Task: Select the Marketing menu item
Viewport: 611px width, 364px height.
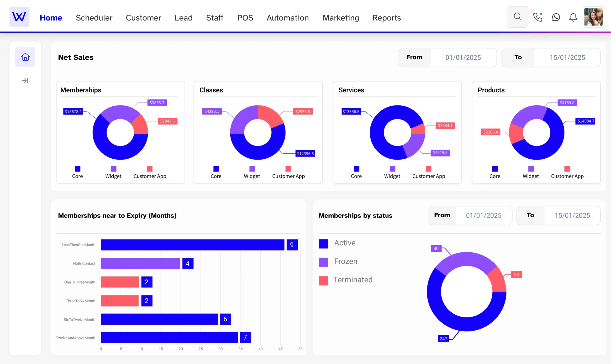Action: click(x=341, y=17)
